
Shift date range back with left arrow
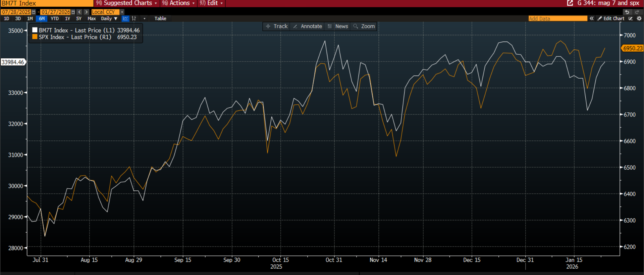tap(79, 12)
